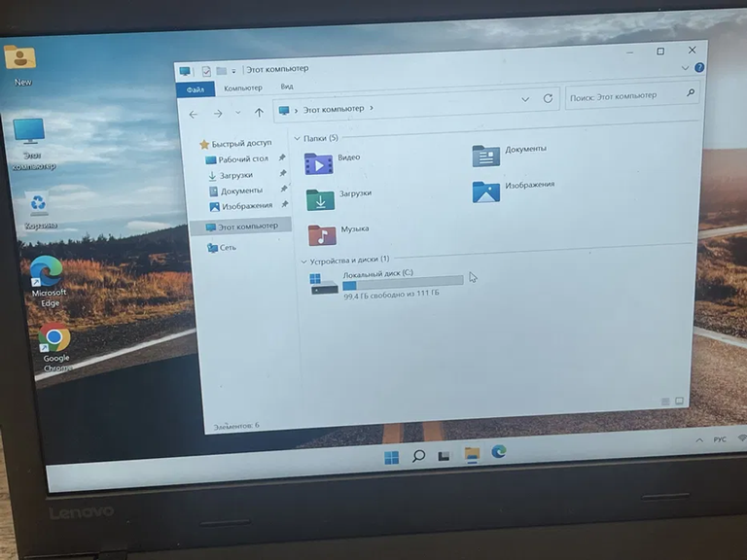Image resolution: width=747 pixels, height=560 pixels.
Task: Click the refresh button in address bar
Action: [x=548, y=98]
